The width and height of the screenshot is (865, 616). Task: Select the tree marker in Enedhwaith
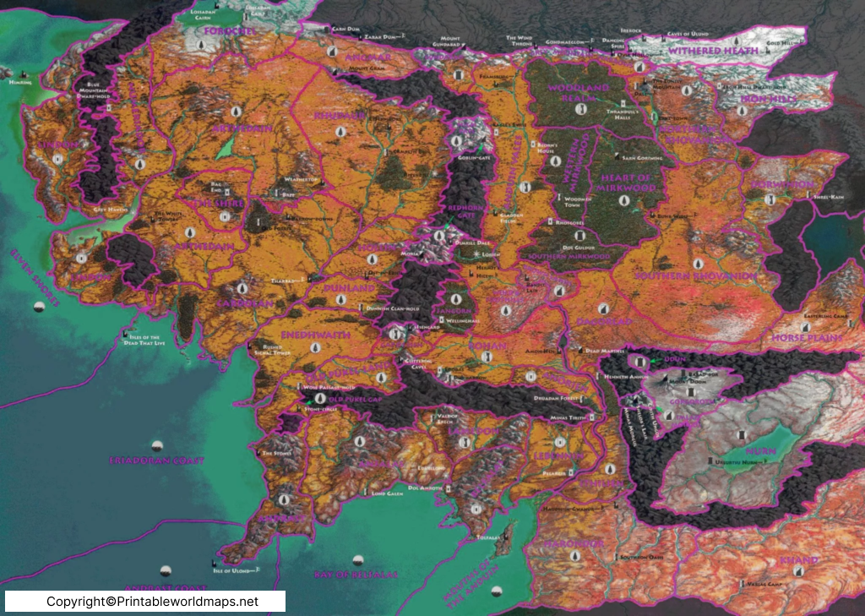(316, 348)
